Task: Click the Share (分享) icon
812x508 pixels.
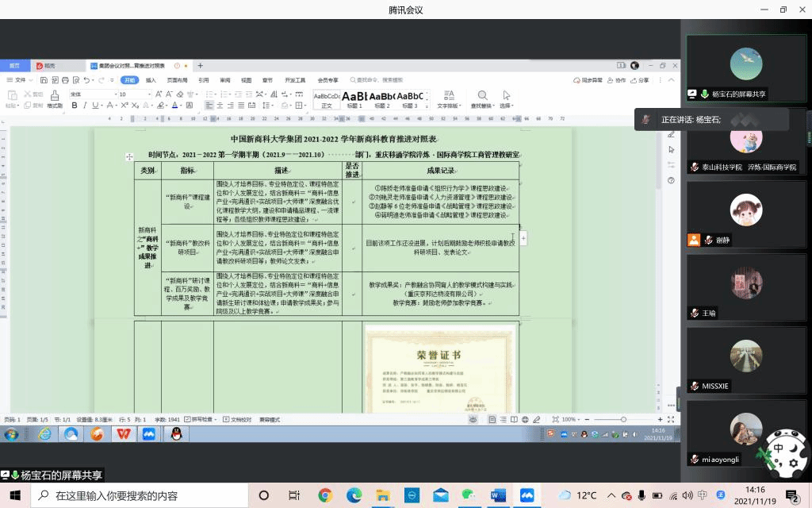Action: pyautogui.click(x=639, y=80)
